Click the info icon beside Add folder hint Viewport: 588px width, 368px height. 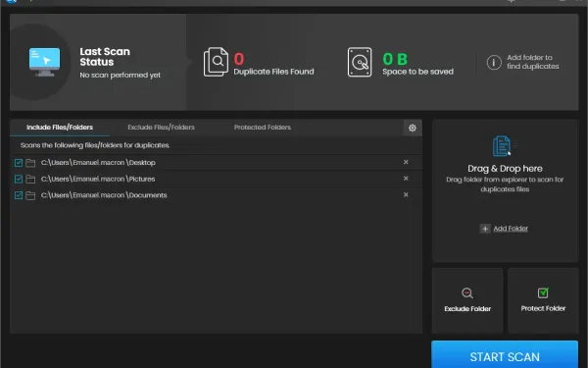pos(494,63)
